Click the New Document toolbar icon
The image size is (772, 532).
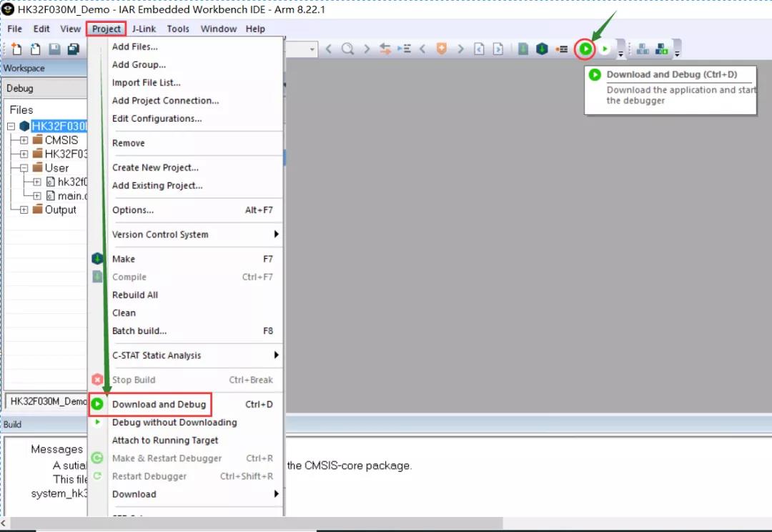pyautogui.click(x=16, y=49)
